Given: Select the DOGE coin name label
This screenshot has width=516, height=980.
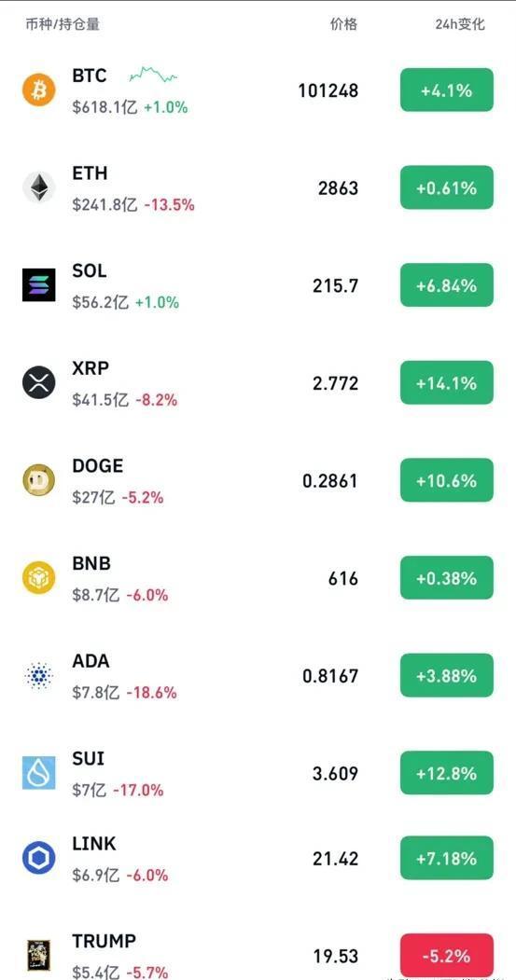Looking at the screenshot, I should [x=98, y=465].
